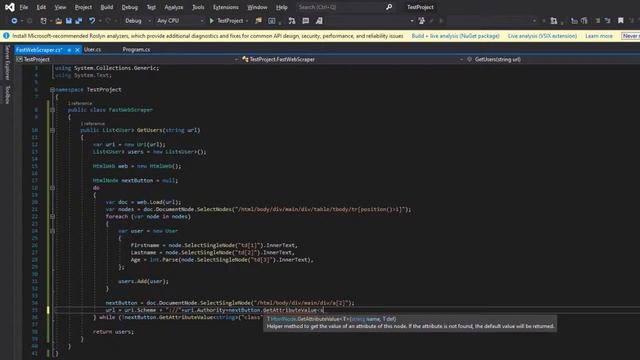Click the New Project toolbar icon
640x360 pixels.
click(x=43, y=20)
